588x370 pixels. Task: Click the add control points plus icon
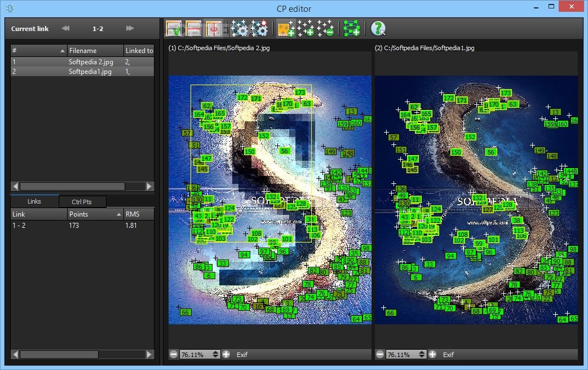tap(306, 29)
